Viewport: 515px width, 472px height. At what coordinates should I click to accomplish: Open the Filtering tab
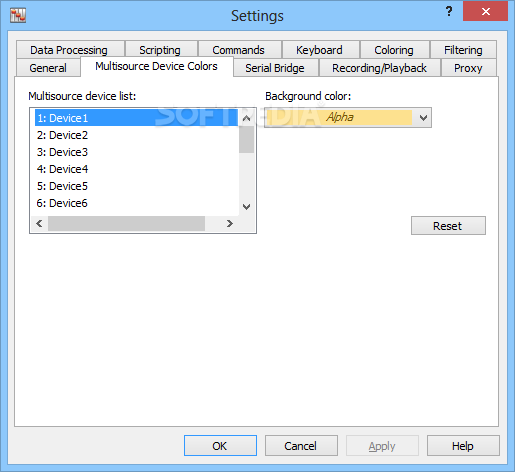(x=463, y=50)
